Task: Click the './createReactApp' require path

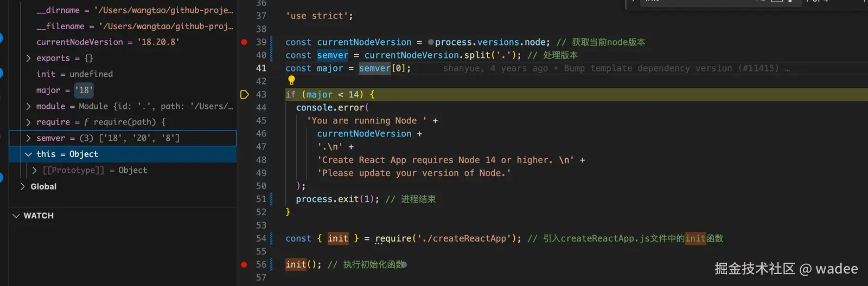Action: (464, 238)
